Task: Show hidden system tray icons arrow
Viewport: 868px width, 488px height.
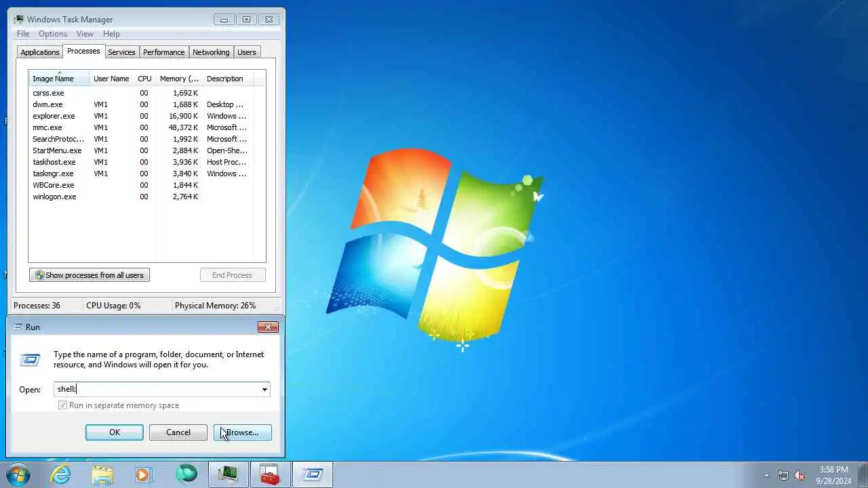Action: point(767,475)
